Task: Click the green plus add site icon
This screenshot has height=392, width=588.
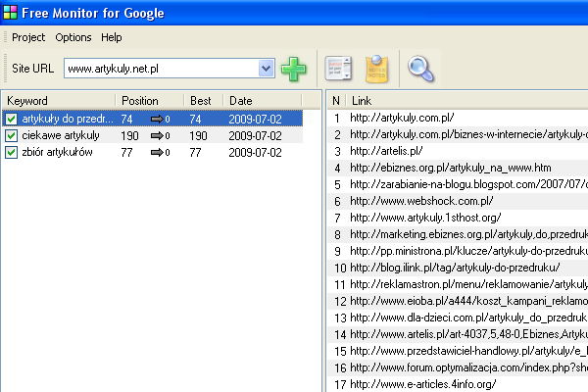Action: click(294, 69)
